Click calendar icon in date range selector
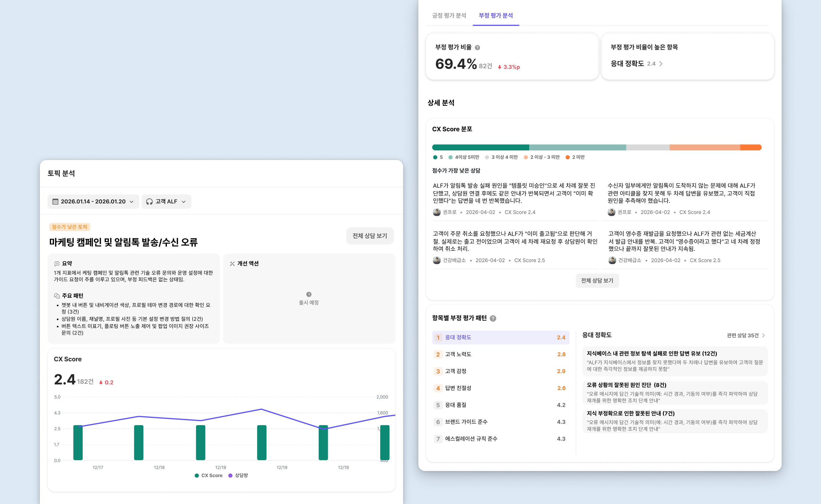This screenshot has width=821, height=504. pos(55,202)
